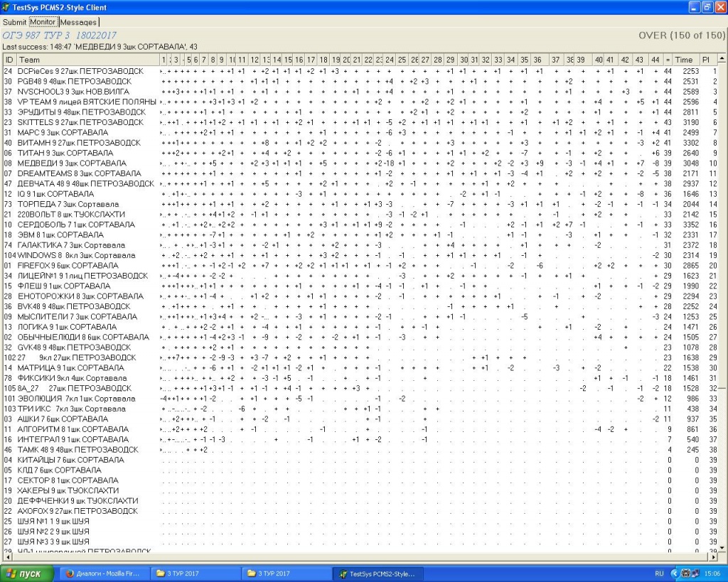Viewport: 728px width, 582px height.
Task: Click the problem 44 column header
Action: click(655, 60)
